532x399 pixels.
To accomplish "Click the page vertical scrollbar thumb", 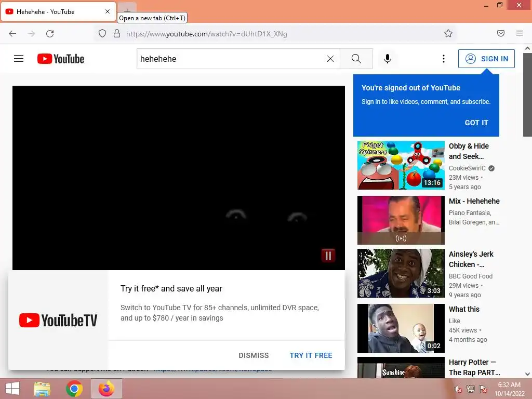I will click(x=528, y=95).
